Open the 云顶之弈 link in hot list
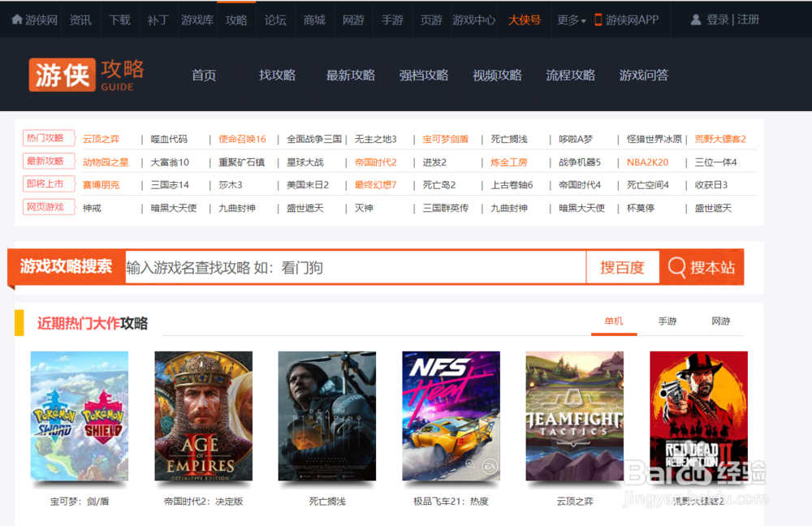The image size is (812, 526). click(x=101, y=139)
